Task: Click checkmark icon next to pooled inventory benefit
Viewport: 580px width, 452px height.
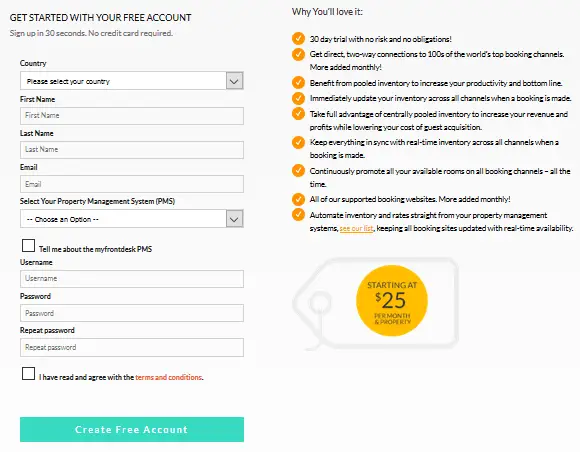Action: tap(298, 82)
